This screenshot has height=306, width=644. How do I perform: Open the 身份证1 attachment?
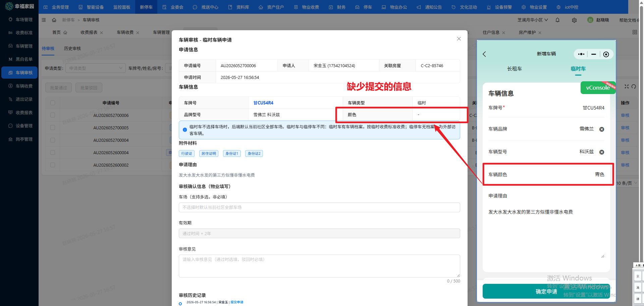point(232,154)
